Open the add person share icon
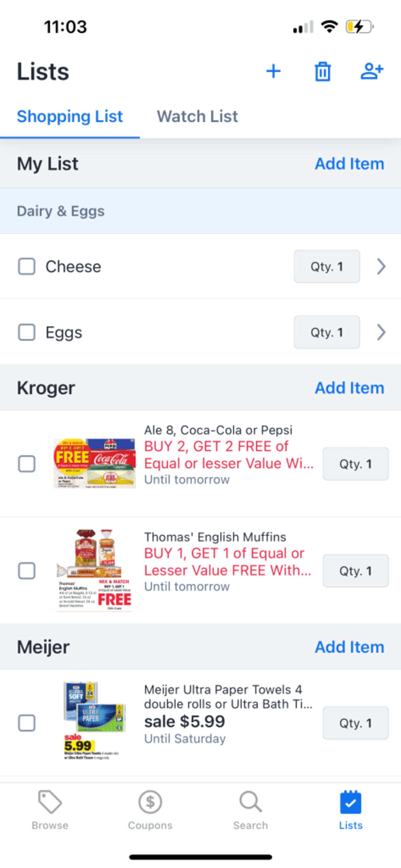Screen dimensions: 401x868 coord(372,71)
